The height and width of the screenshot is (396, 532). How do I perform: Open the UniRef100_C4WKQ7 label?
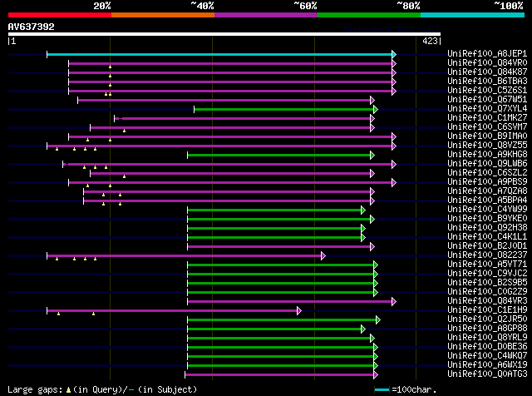point(487,356)
